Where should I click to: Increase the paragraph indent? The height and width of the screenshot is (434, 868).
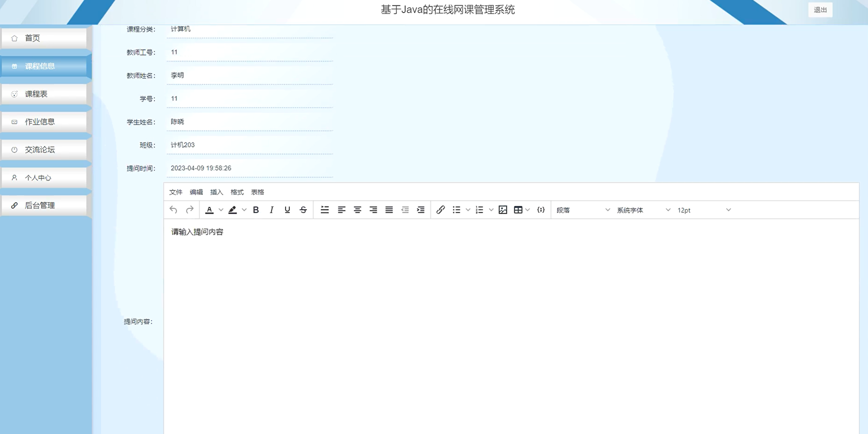coord(421,210)
